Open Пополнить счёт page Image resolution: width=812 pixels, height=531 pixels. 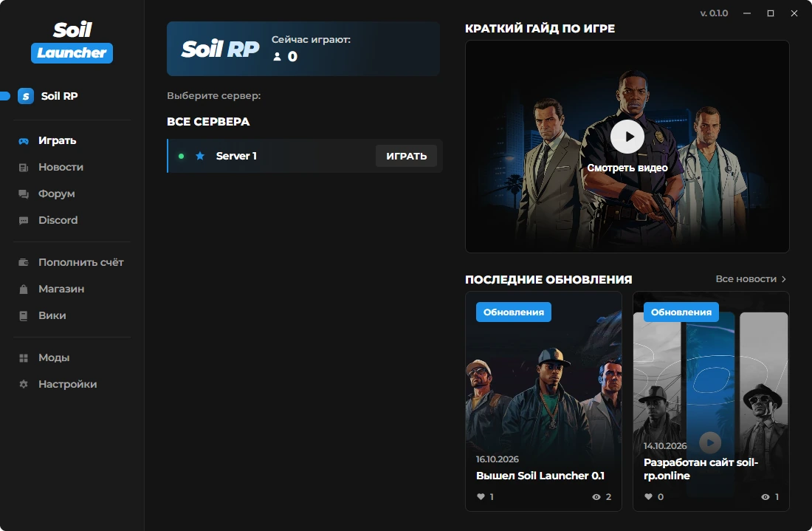coord(80,262)
